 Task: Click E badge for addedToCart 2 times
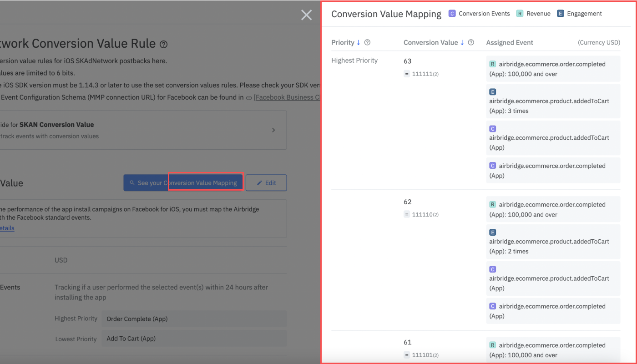tap(492, 232)
